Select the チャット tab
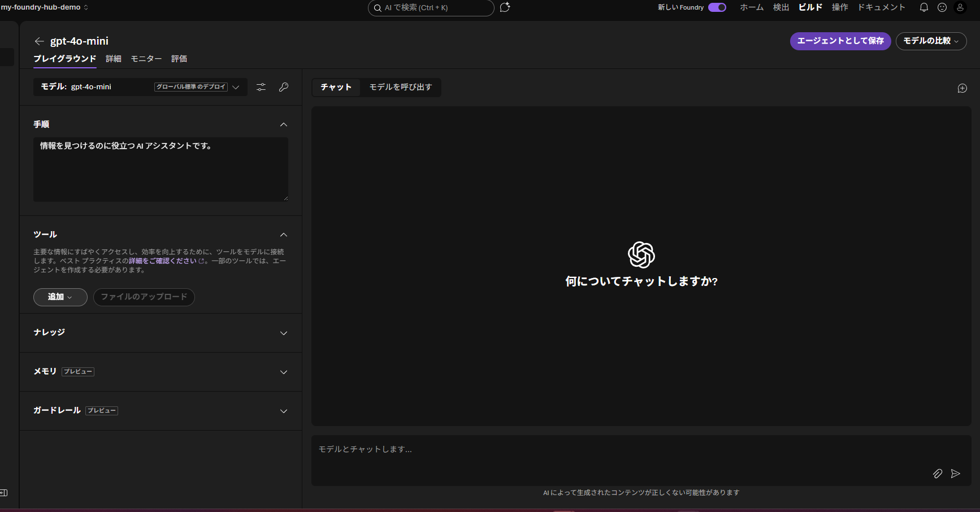The width and height of the screenshot is (980, 512). tap(336, 87)
